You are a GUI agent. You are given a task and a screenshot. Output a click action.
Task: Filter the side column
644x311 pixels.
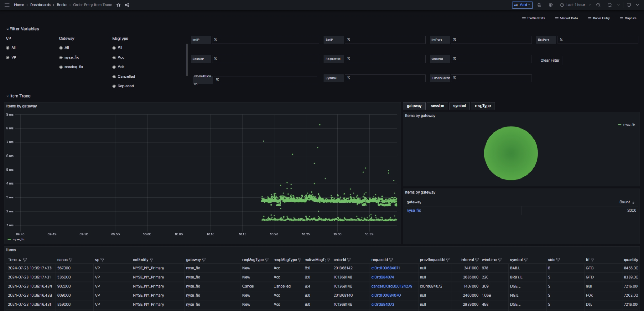click(x=558, y=260)
